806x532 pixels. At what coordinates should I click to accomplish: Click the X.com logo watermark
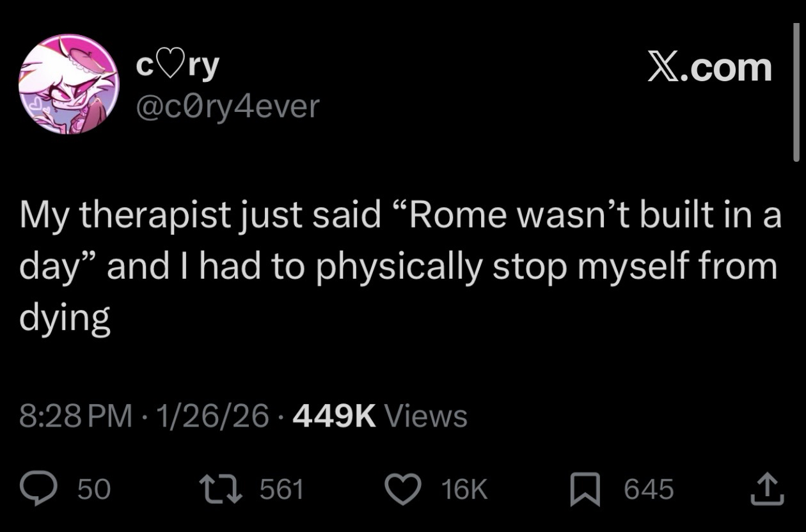709,68
